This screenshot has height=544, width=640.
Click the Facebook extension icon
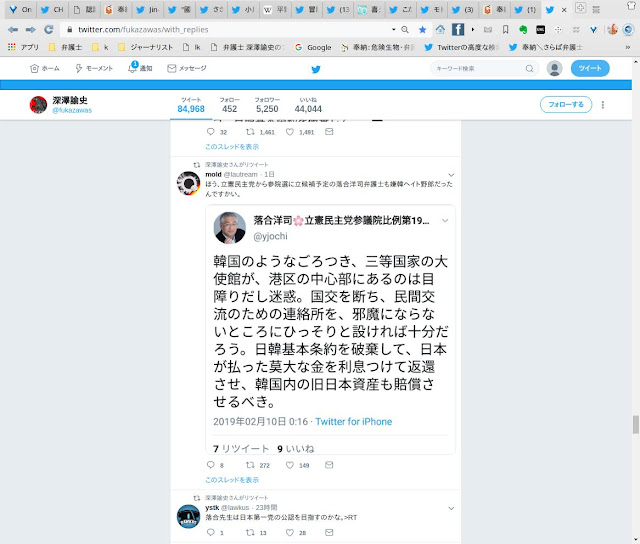pos(458,29)
